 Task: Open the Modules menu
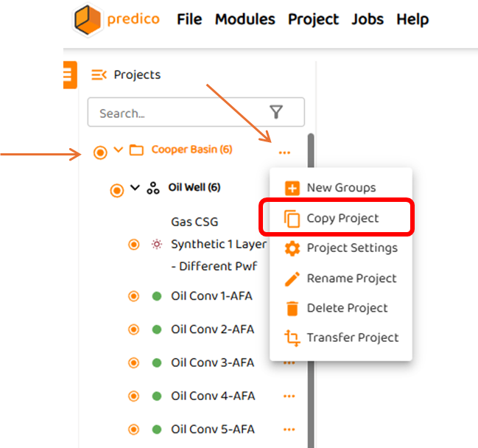[x=245, y=19]
